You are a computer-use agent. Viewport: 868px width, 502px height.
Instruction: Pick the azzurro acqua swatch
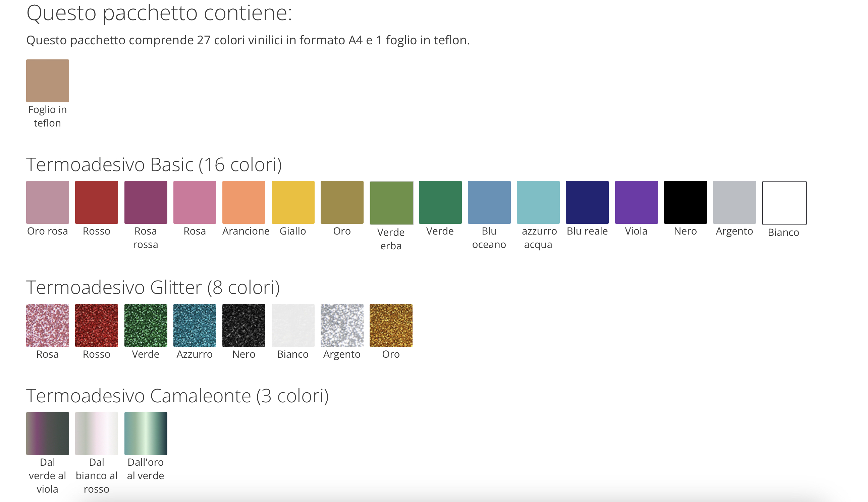tap(538, 202)
